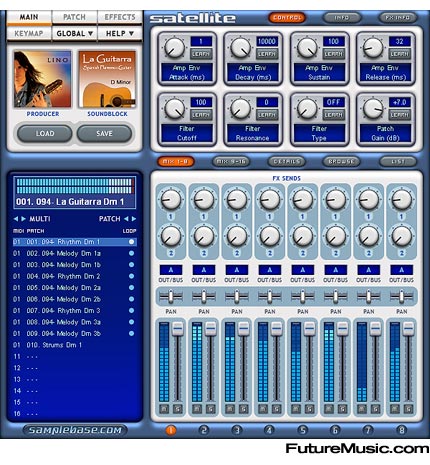Go to next multi with right arrow
This screenshot has width=430, height=465.
pos(23,219)
